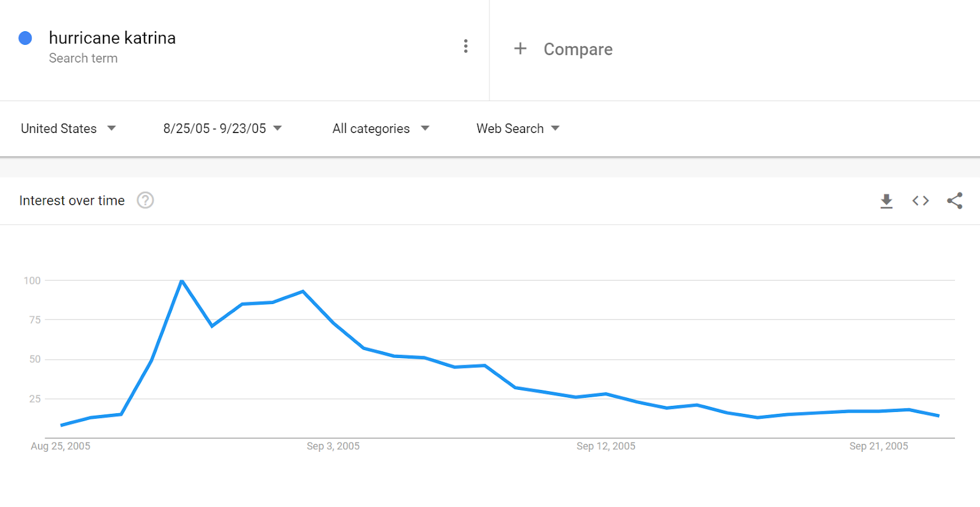The width and height of the screenshot is (980, 507).
Task: Expand the All categories dropdown
Action: 380,129
